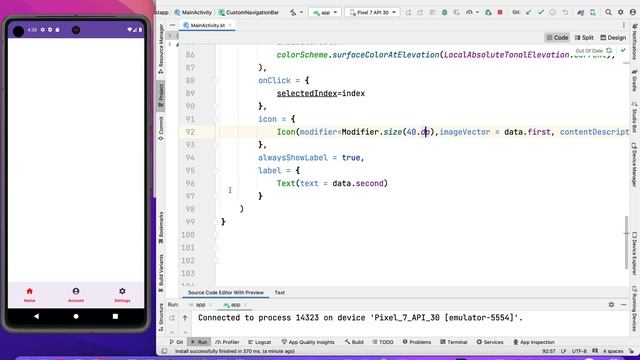
Task: Select the MainActivity.kt editor tab
Action: 208,25
